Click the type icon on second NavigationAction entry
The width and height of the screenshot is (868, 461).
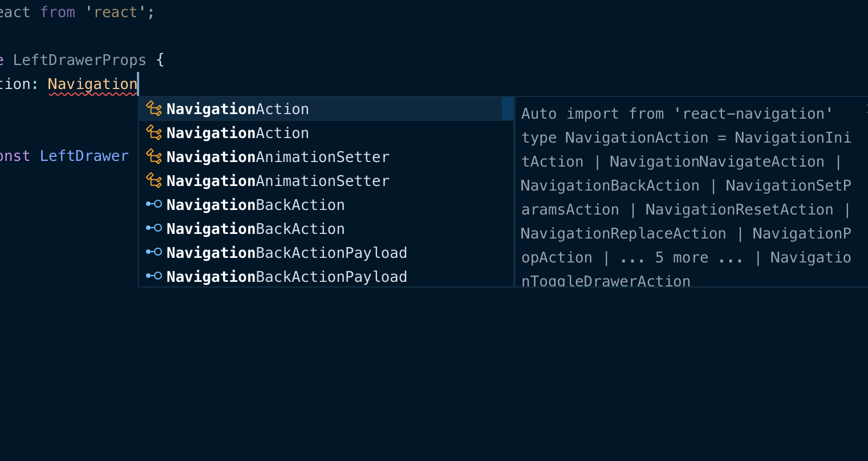154,132
